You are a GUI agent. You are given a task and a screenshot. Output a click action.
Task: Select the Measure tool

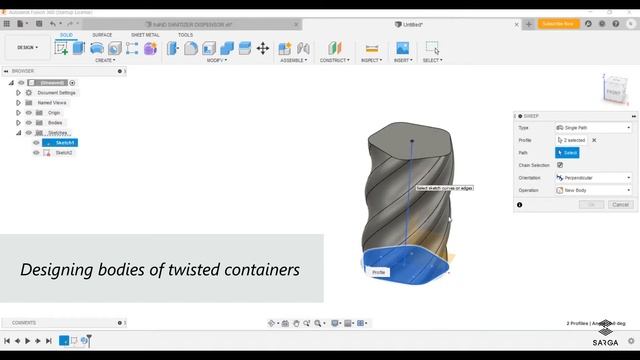[371, 49]
